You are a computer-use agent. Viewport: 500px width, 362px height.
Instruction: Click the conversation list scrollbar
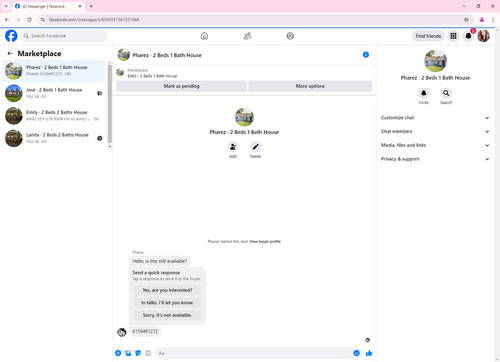pyautogui.click(x=110, y=104)
